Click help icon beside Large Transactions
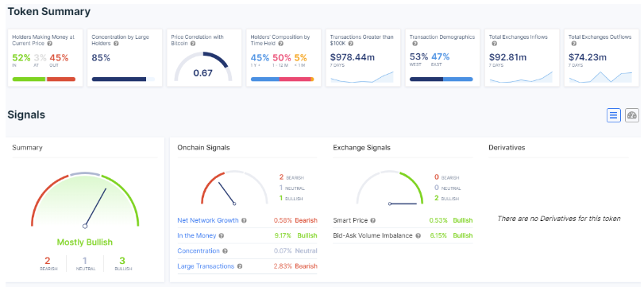Screen dimensions: 644x287 240,266
